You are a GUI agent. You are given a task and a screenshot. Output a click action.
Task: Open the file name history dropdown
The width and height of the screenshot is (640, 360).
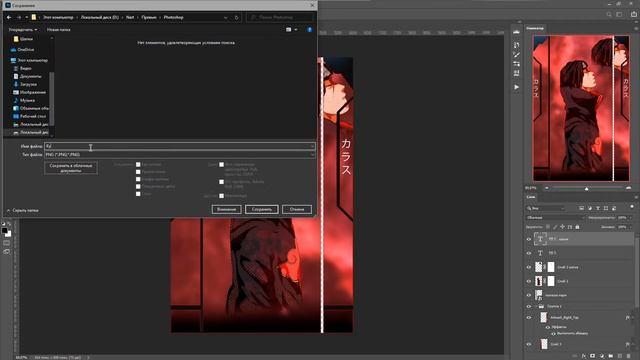pyautogui.click(x=312, y=146)
